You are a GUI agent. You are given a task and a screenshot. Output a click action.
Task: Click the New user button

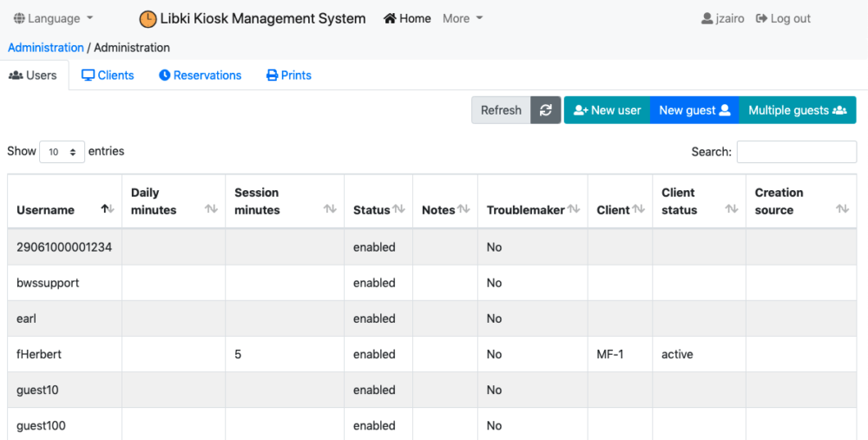coord(607,110)
